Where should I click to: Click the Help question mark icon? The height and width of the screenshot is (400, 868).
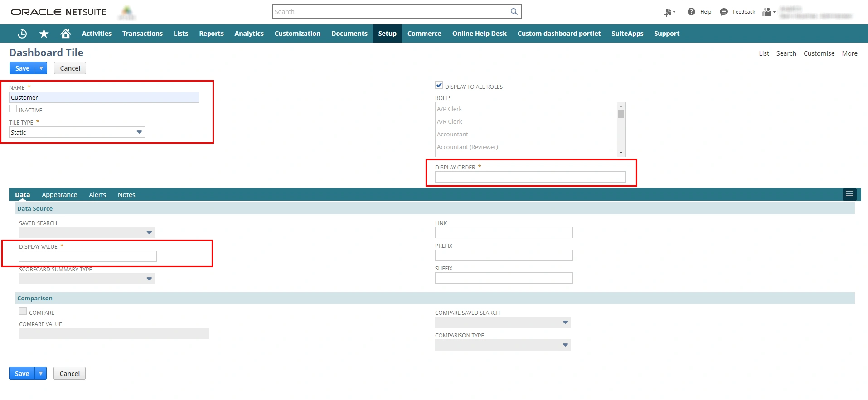coord(691,12)
